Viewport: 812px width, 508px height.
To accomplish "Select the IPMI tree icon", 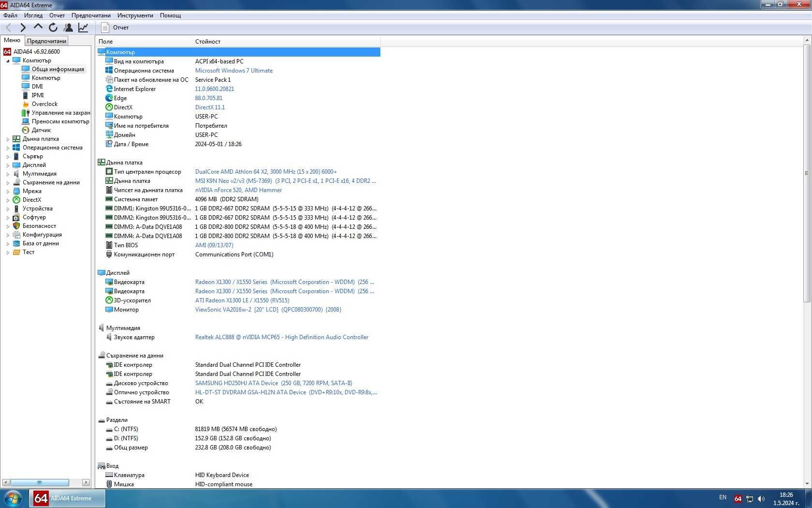I will (x=26, y=95).
